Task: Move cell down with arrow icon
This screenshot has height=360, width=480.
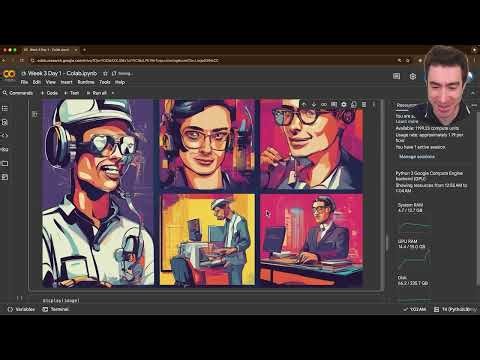Action: pyautogui.click(x=314, y=104)
